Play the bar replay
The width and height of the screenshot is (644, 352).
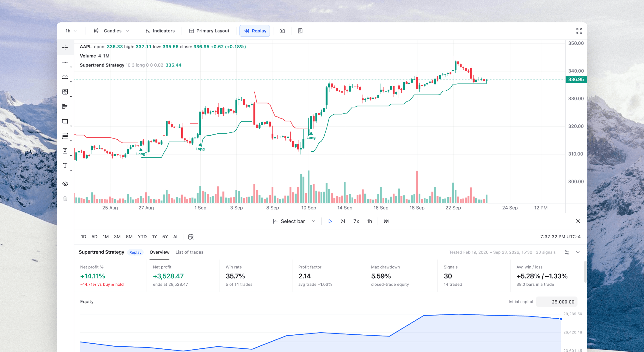330,221
